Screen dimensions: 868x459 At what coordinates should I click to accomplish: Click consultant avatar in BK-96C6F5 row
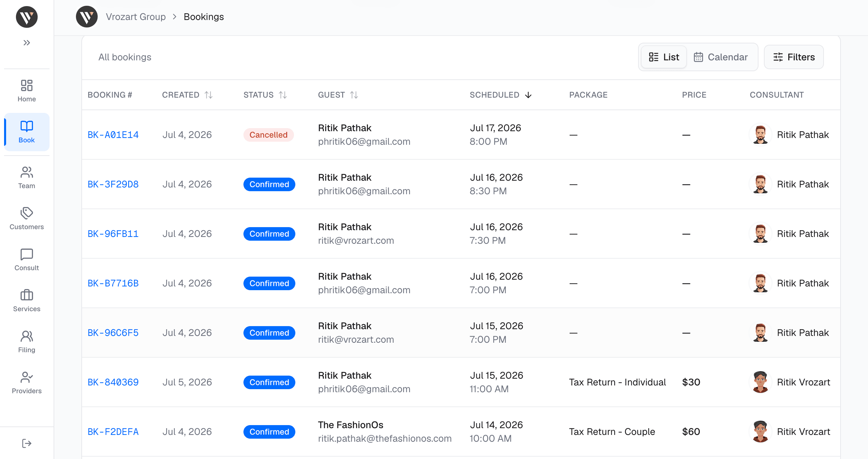coord(761,333)
